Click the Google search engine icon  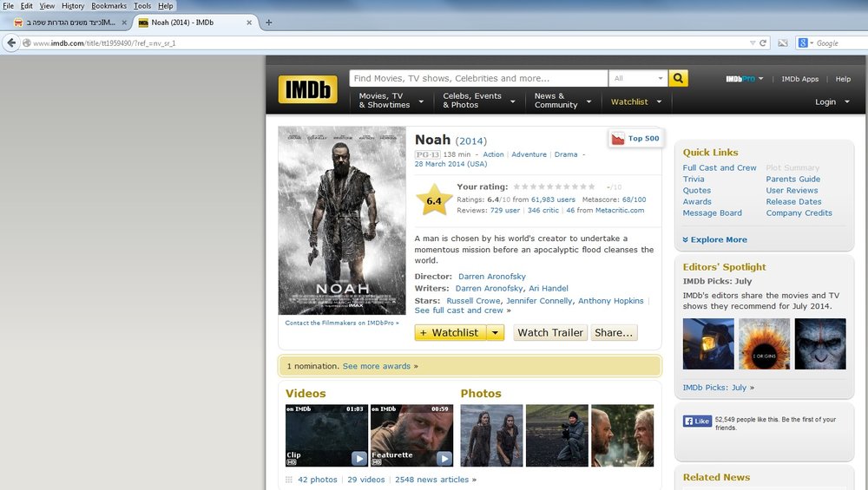803,42
